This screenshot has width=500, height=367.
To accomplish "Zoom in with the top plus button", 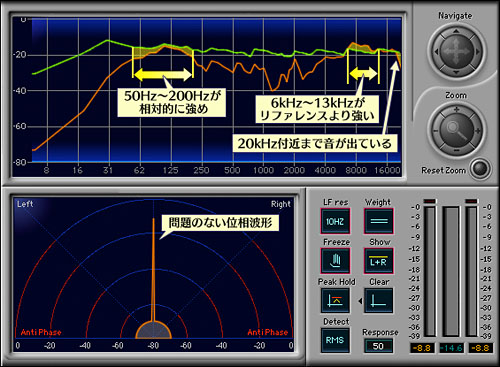I will (x=456, y=109).
